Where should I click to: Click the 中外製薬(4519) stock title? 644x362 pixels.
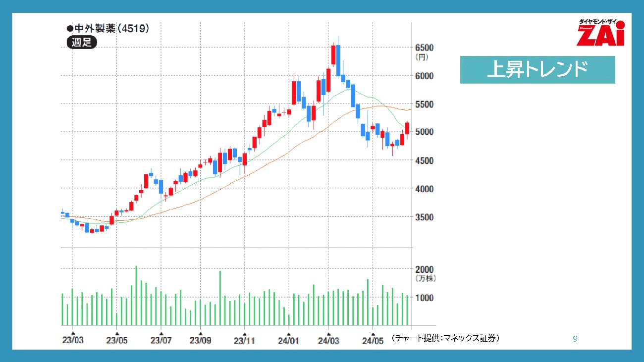[107, 28]
